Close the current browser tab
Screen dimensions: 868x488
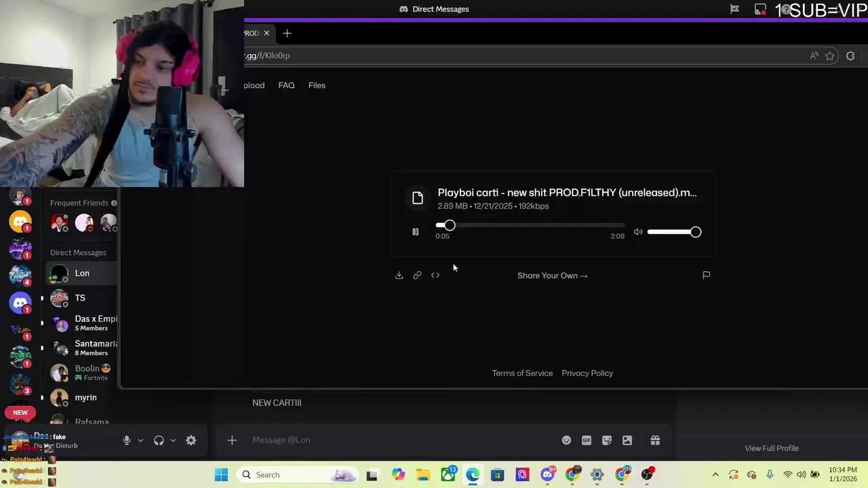tap(267, 33)
